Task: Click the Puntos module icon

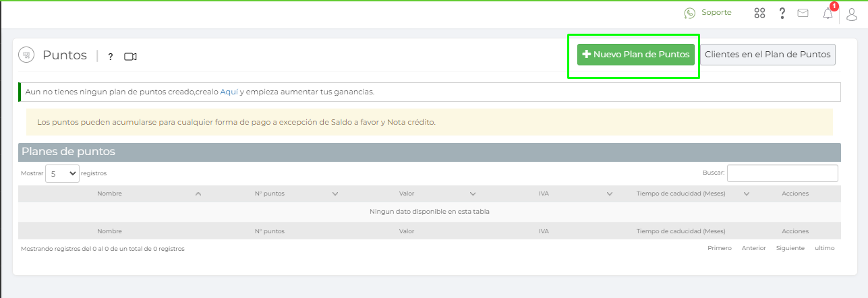Action: (27, 55)
